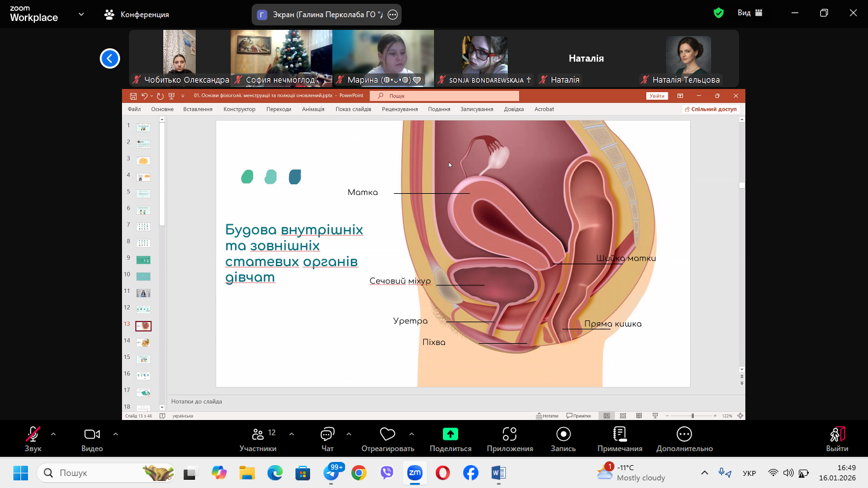Viewport: 868px width, 488px height.
Task: Click the Отреагировать reactions heart icon
Action: (x=387, y=434)
